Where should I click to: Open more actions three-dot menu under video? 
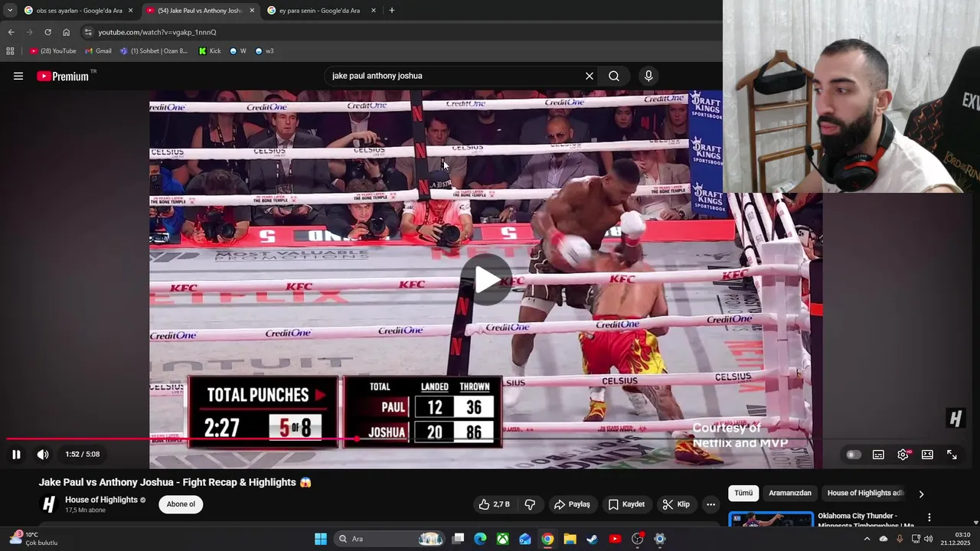tap(710, 504)
